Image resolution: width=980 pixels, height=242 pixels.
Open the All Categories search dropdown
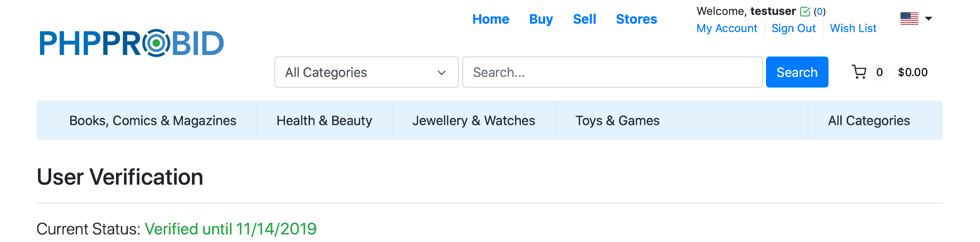pos(366,72)
